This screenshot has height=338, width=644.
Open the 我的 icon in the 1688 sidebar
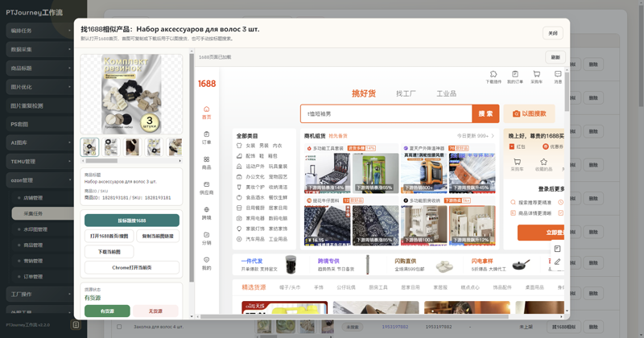206,260
